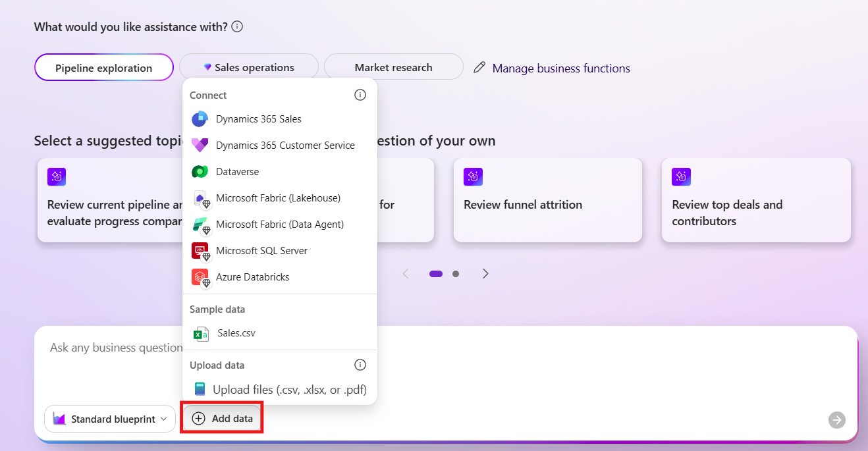
Task: Click the Azure Databricks icon
Action: point(200,277)
